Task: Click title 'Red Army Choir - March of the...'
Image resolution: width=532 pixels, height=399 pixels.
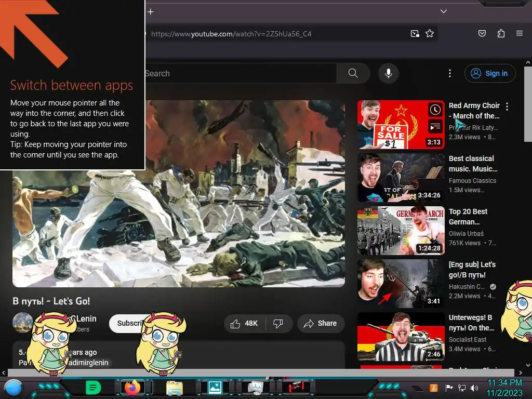Action: [474, 111]
